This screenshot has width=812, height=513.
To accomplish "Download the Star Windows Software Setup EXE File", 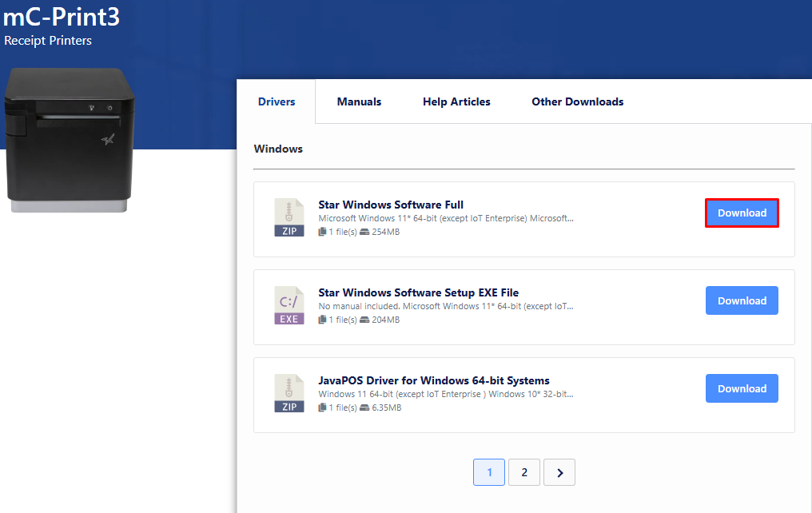I will [742, 301].
